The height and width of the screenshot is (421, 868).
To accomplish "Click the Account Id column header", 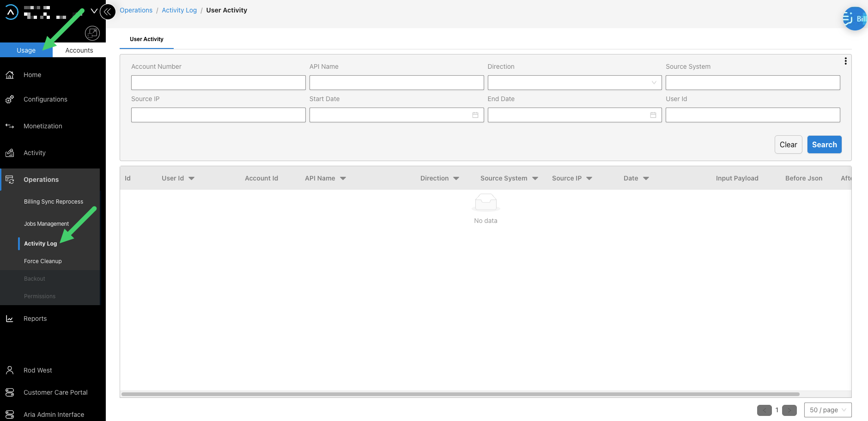I will tap(261, 178).
